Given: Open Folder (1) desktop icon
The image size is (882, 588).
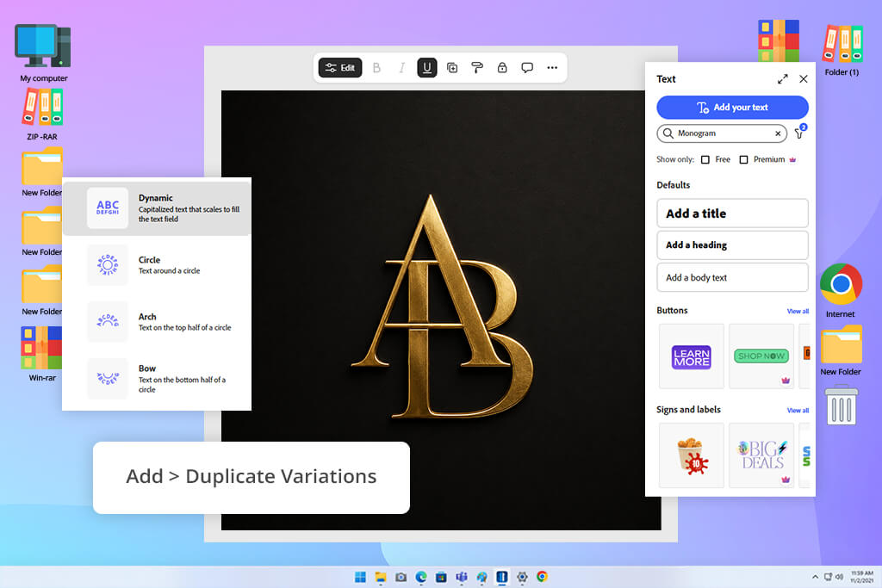Looking at the screenshot, I should 842,49.
